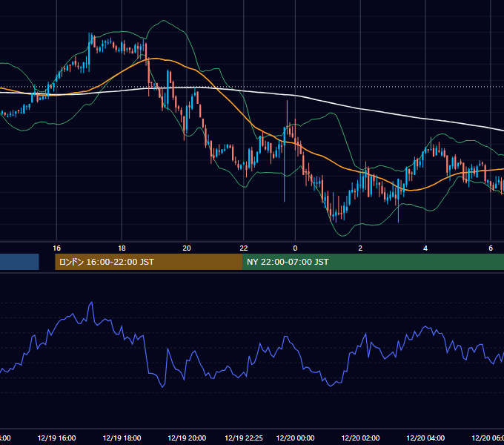504x445 pixels.
Task: Click the 12/19 18:00 date label
Action: tap(122, 438)
